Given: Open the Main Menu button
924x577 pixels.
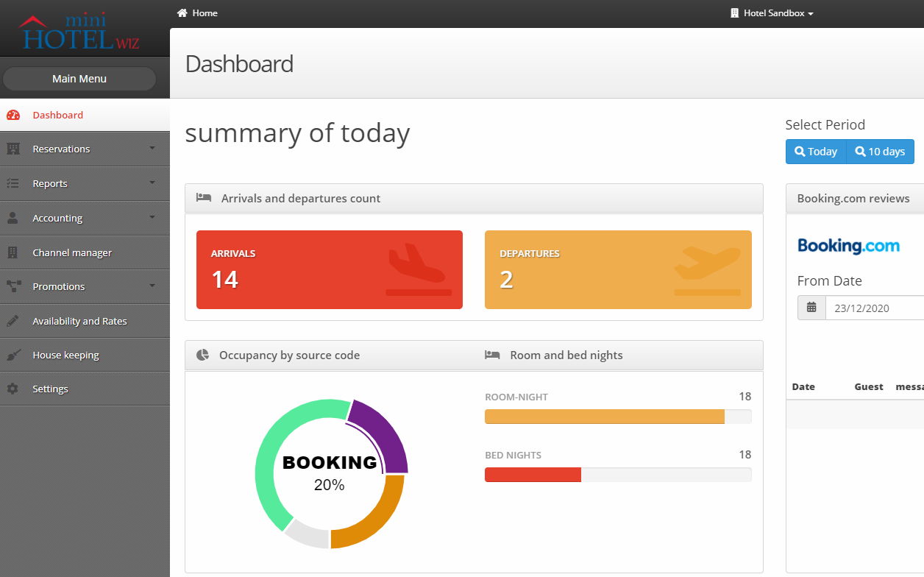Looking at the screenshot, I should [79, 79].
